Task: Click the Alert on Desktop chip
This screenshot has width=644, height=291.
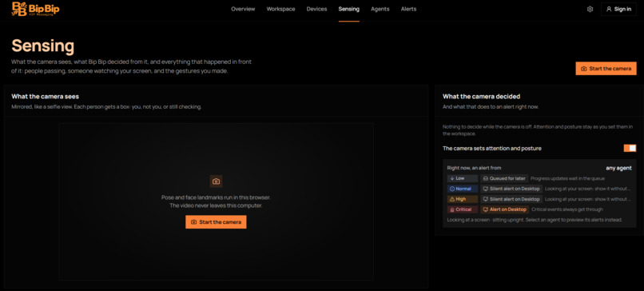Action: [504, 209]
